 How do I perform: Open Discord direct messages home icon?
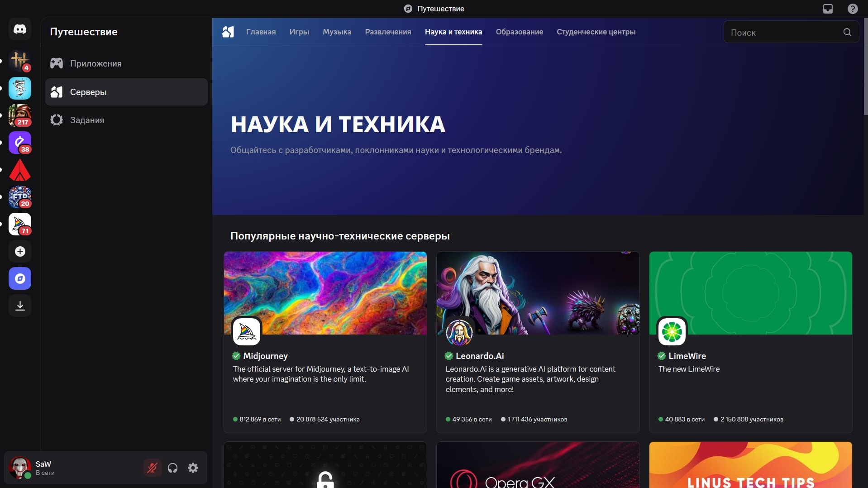click(x=20, y=29)
